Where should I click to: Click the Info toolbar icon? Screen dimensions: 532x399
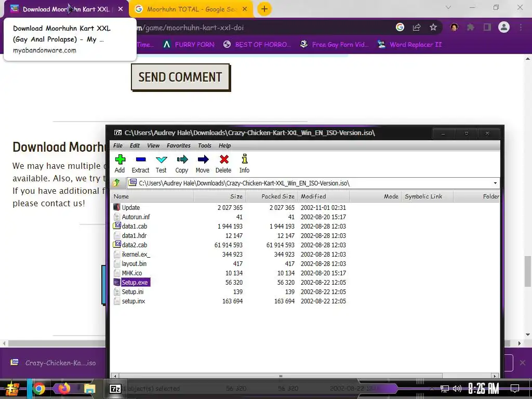244,164
